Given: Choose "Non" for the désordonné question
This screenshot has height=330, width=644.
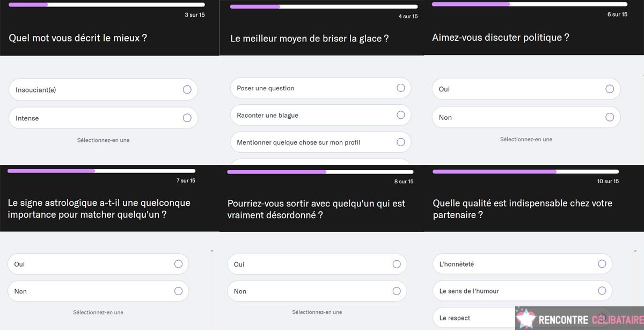Looking at the screenshot, I should coord(396,291).
